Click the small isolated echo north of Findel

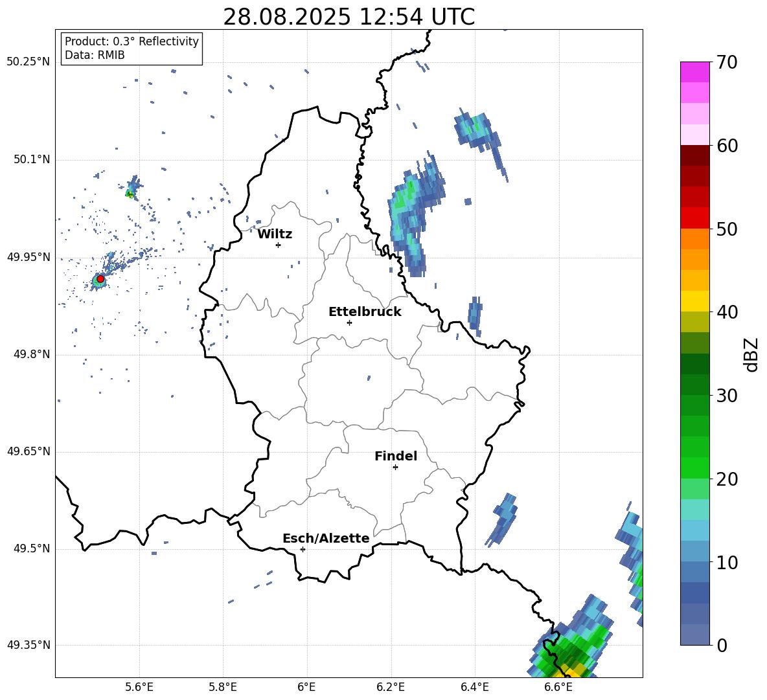(x=369, y=378)
